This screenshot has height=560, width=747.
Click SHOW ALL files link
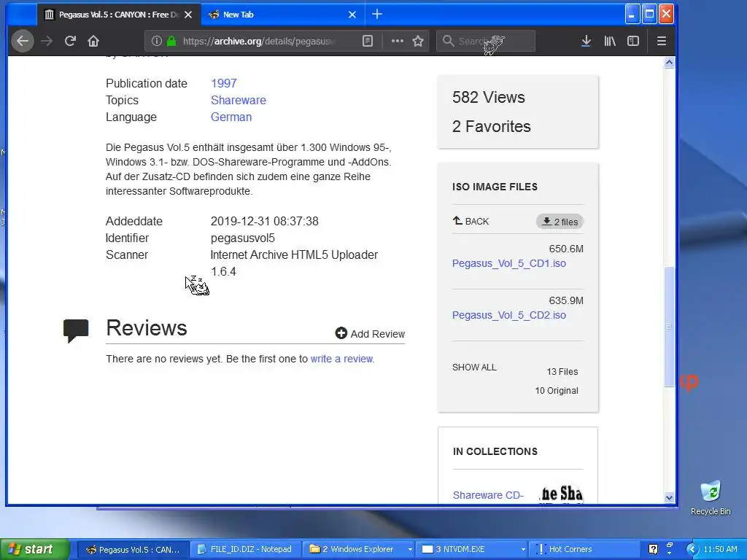pos(474,367)
